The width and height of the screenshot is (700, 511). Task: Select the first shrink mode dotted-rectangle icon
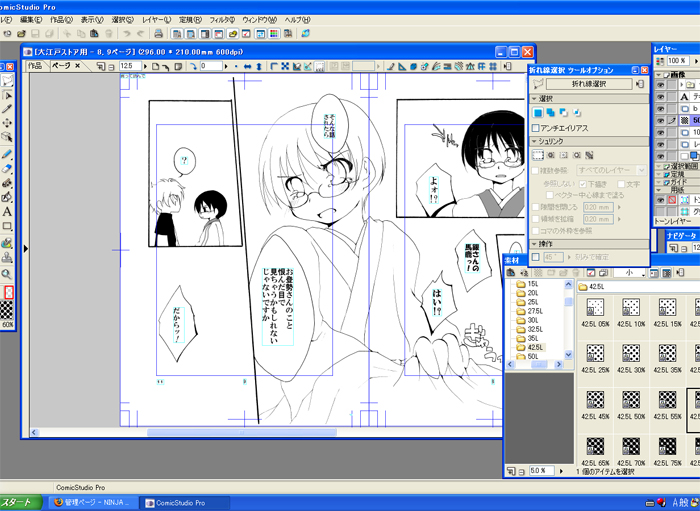[x=538, y=155]
